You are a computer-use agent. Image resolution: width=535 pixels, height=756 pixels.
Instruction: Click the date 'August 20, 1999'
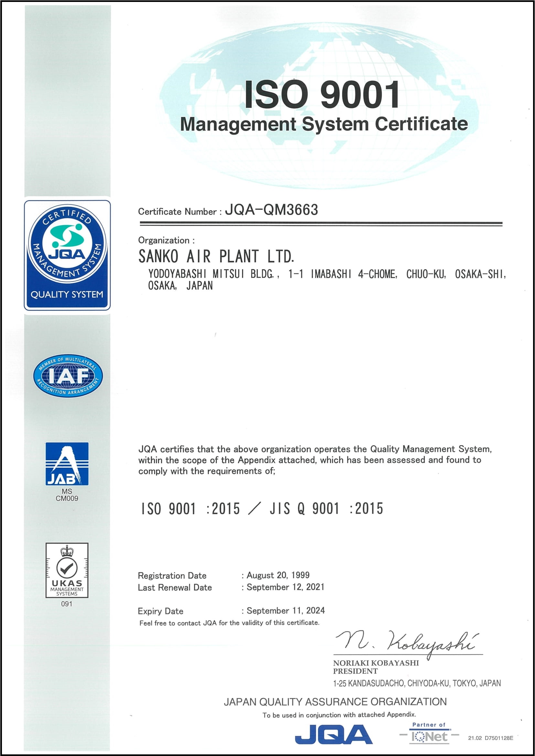[x=278, y=575]
